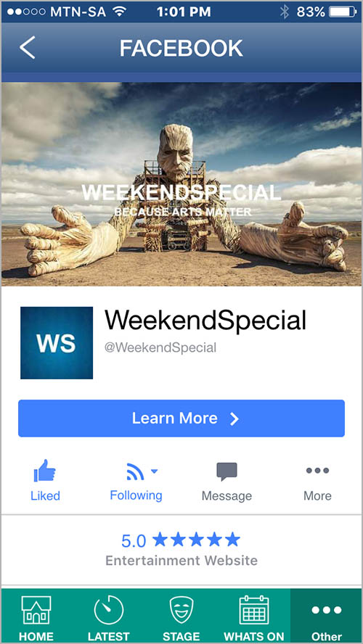
Task: Tap the battery status icon
Action: pyautogui.click(x=343, y=12)
